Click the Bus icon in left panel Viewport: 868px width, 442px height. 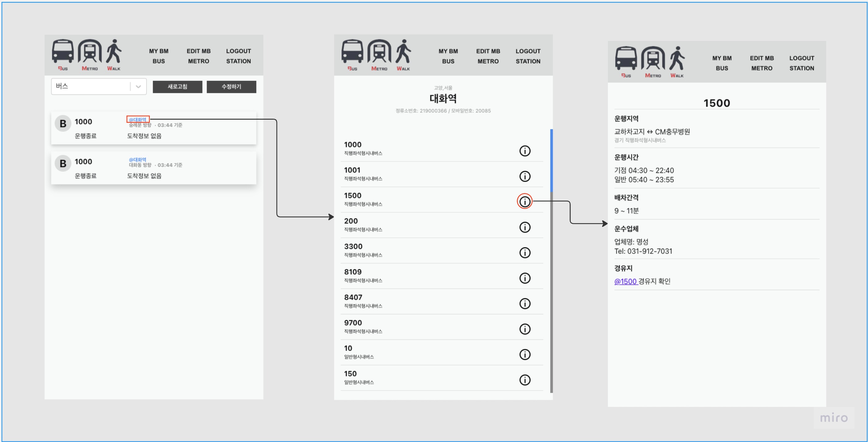[63, 51]
